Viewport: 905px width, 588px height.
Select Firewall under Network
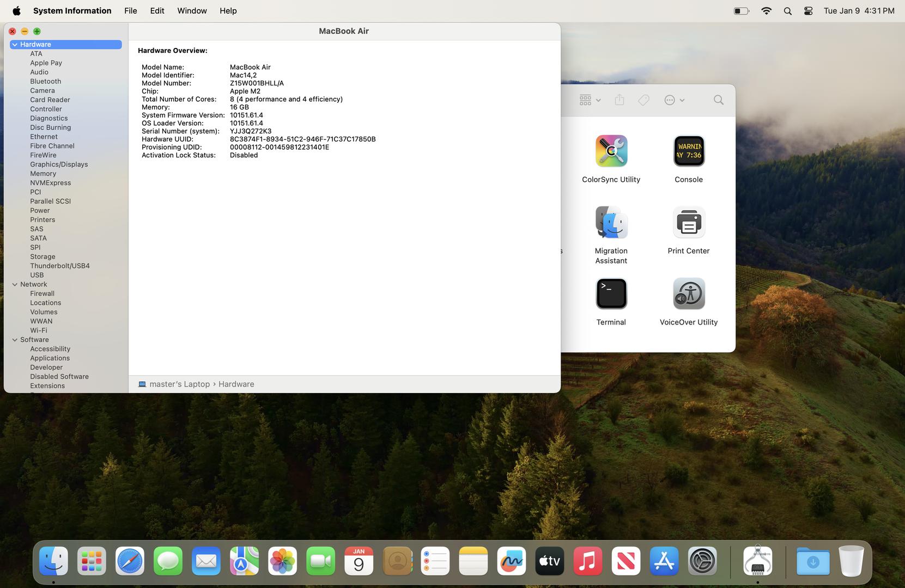(42, 293)
